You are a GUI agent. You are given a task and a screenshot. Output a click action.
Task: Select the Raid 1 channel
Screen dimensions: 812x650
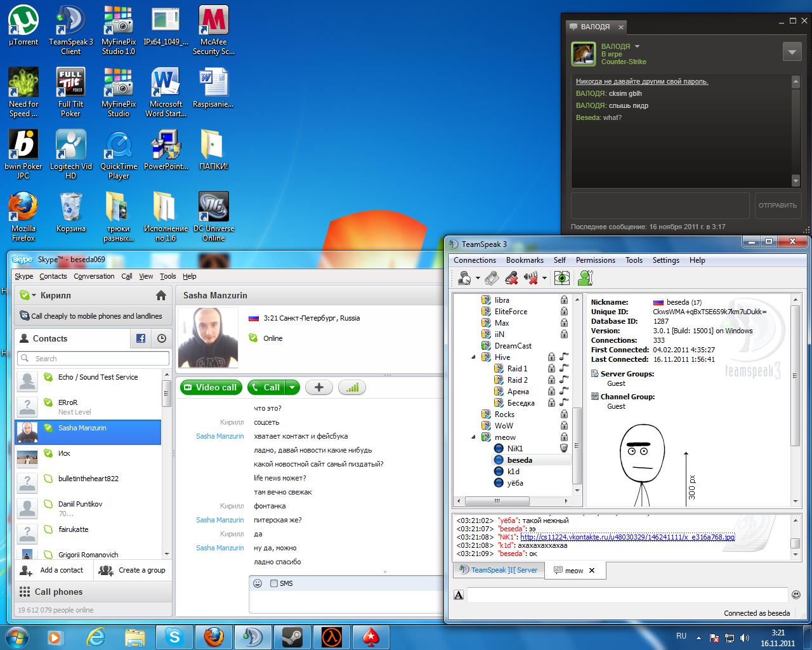[517, 369]
